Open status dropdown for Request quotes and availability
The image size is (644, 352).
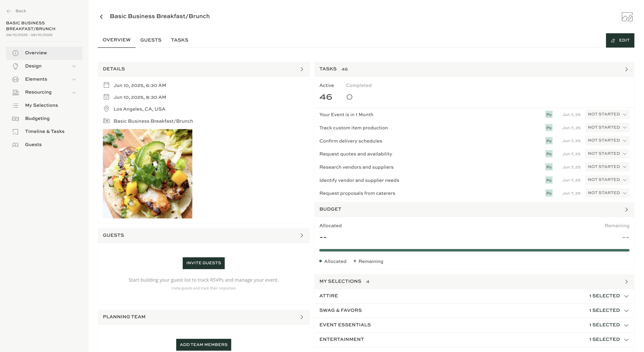607,154
